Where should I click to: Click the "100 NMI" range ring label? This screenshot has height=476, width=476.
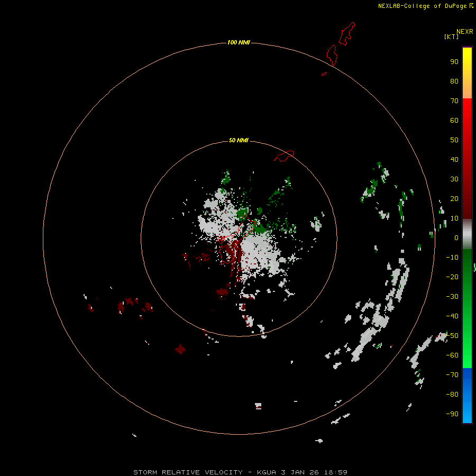[239, 42]
